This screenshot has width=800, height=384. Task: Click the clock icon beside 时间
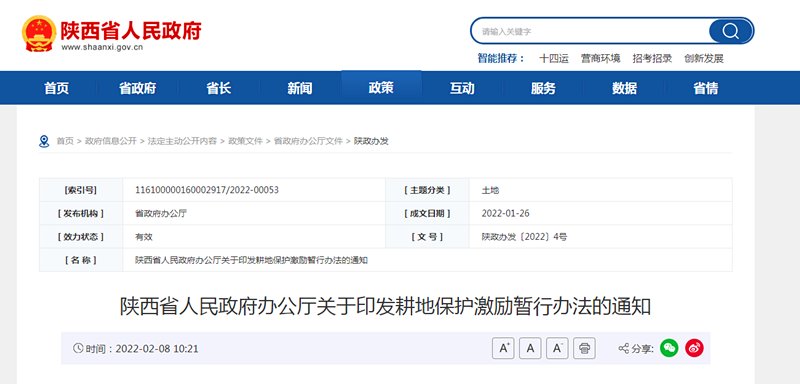coord(78,348)
